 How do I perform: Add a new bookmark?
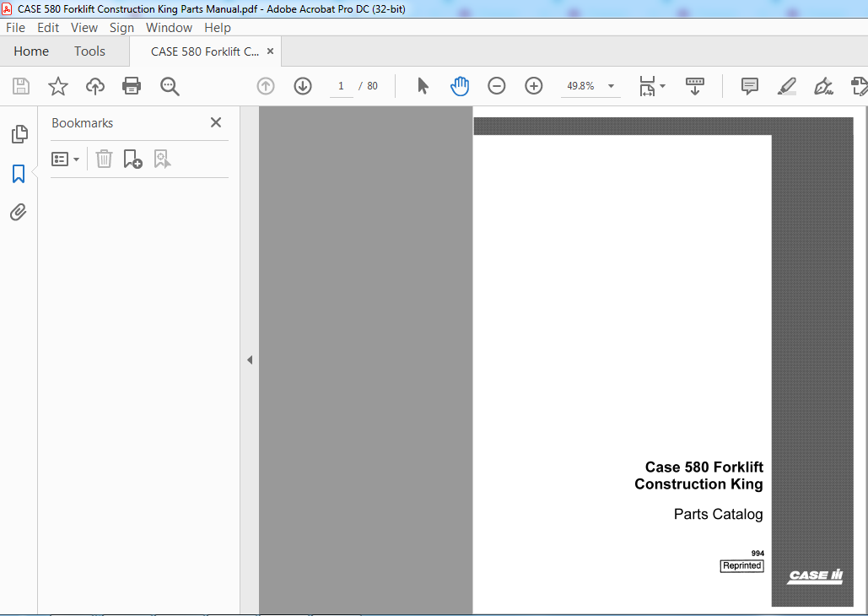click(x=133, y=159)
